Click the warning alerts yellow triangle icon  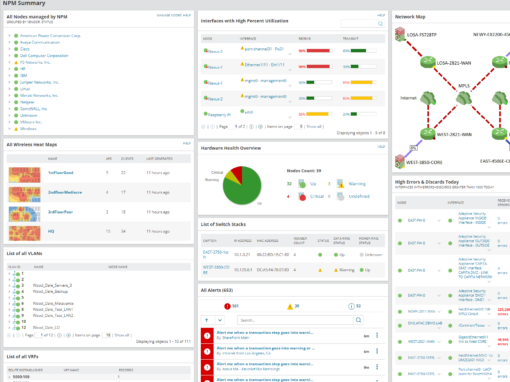click(290, 306)
